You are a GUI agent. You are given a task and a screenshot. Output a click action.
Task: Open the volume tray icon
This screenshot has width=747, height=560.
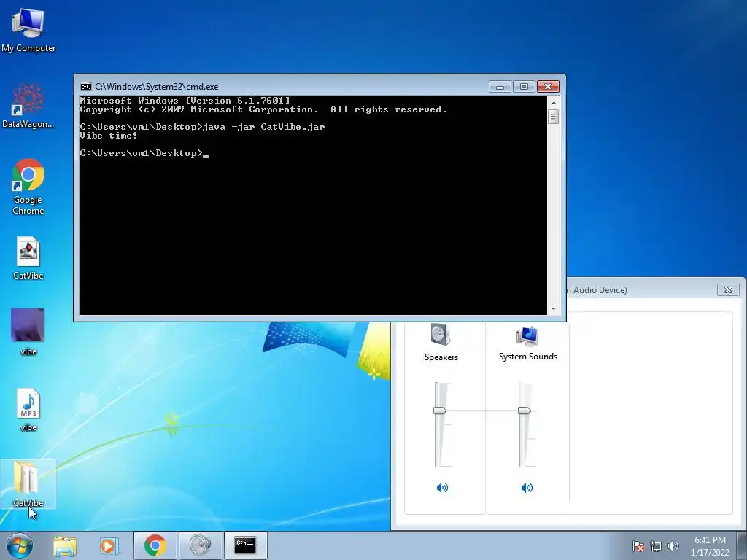673,546
